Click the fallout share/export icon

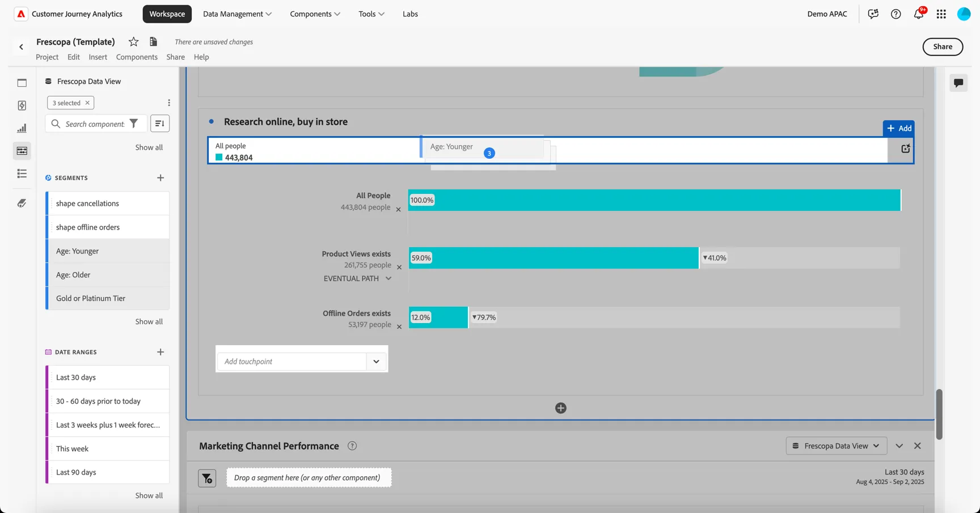(x=906, y=149)
